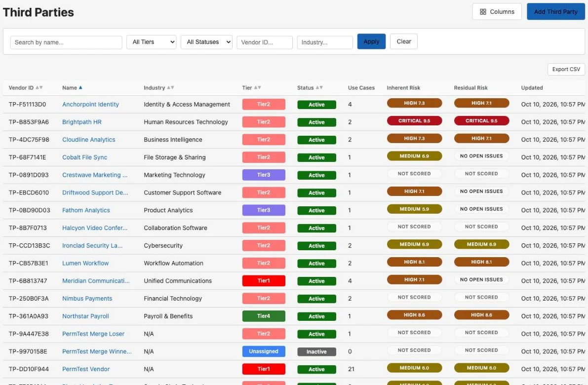The image size is (588, 385).
Task: Sort by Industry column arrows
Action: click(170, 88)
